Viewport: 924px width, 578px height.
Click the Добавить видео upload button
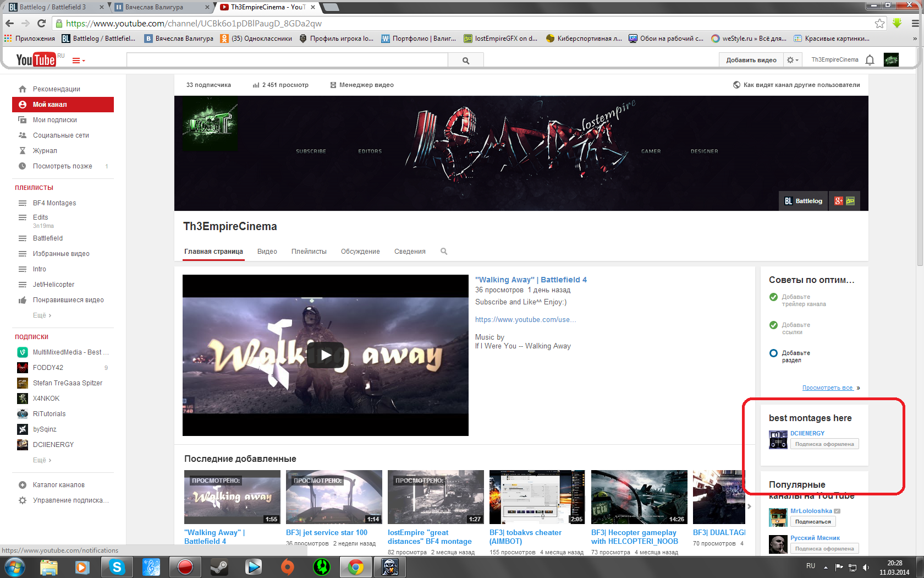pyautogui.click(x=751, y=60)
